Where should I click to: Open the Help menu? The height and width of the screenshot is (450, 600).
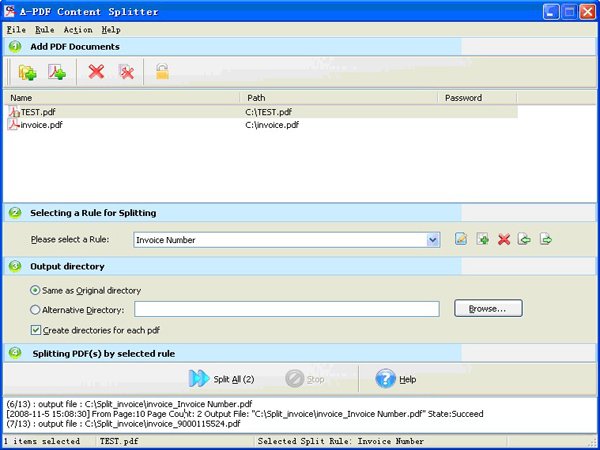click(x=111, y=30)
